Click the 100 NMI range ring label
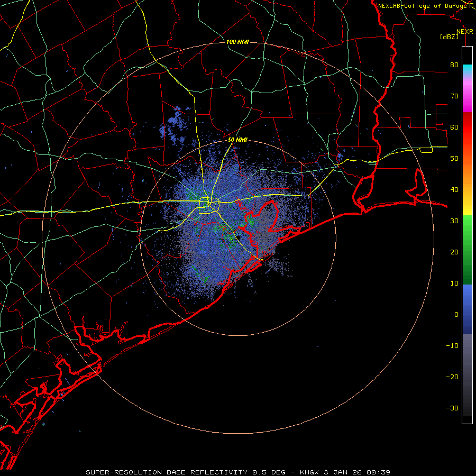Viewport: 476px width, 476px height. tap(237, 42)
